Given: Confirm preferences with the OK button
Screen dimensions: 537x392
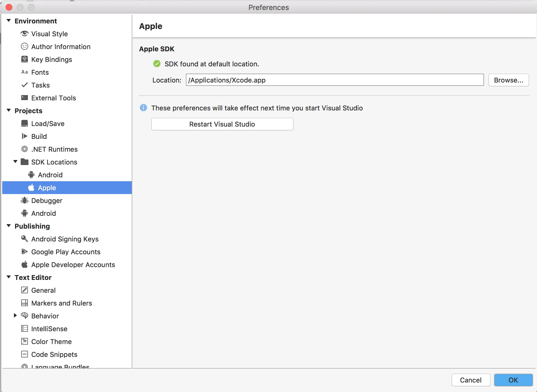Looking at the screenshot, I should click(513, 380).
